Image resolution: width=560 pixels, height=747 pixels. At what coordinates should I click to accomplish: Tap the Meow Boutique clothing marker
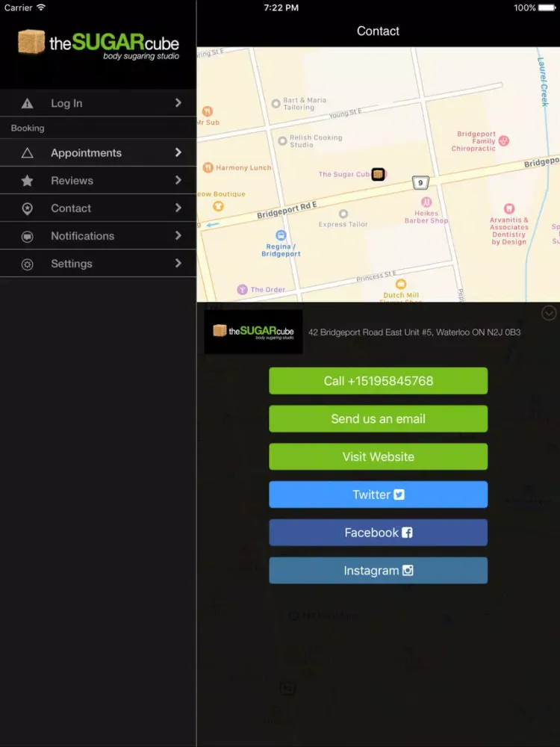218,206
